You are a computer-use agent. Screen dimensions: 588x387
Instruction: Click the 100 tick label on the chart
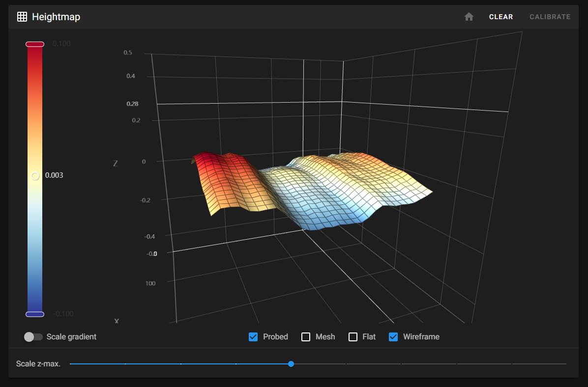(150, 283)
